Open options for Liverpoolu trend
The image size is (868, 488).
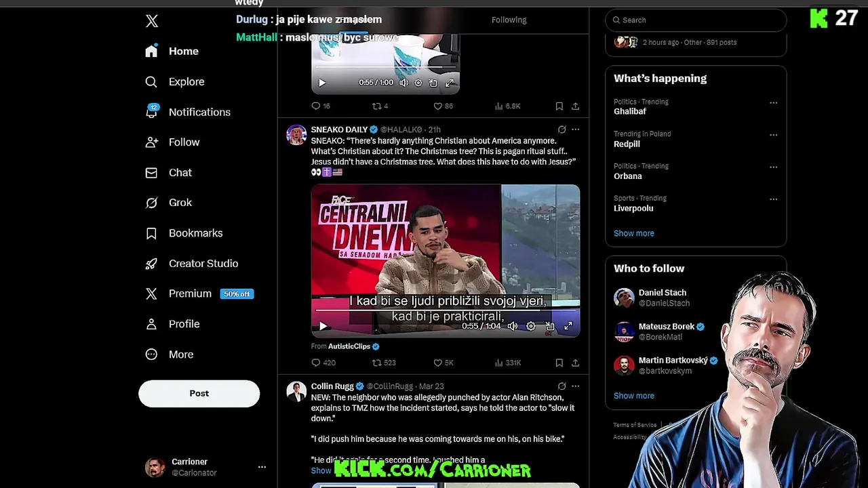click(x=773, y=199)
